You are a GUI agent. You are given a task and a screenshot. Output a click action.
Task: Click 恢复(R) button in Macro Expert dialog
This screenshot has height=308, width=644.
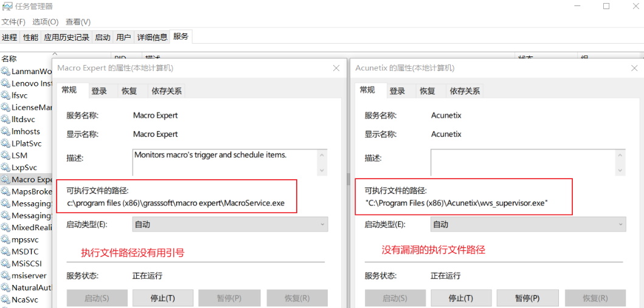click(297, 298)
